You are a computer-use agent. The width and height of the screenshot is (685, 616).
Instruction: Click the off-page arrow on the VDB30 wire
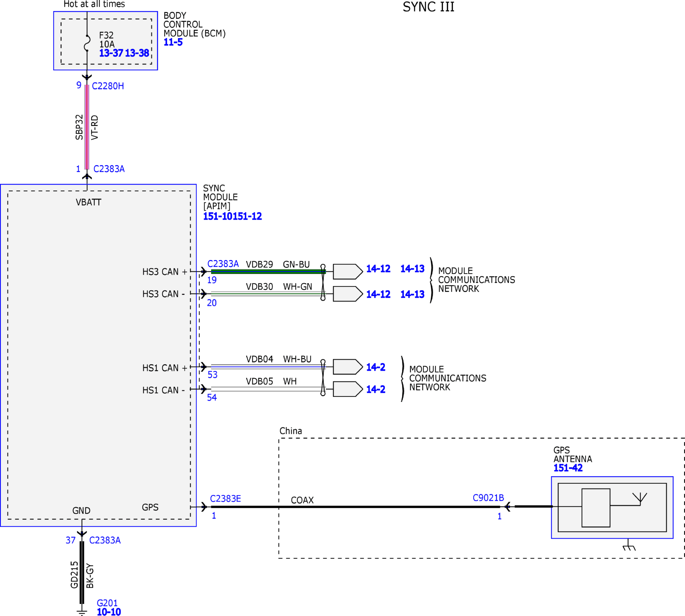[x=348, y=294]
